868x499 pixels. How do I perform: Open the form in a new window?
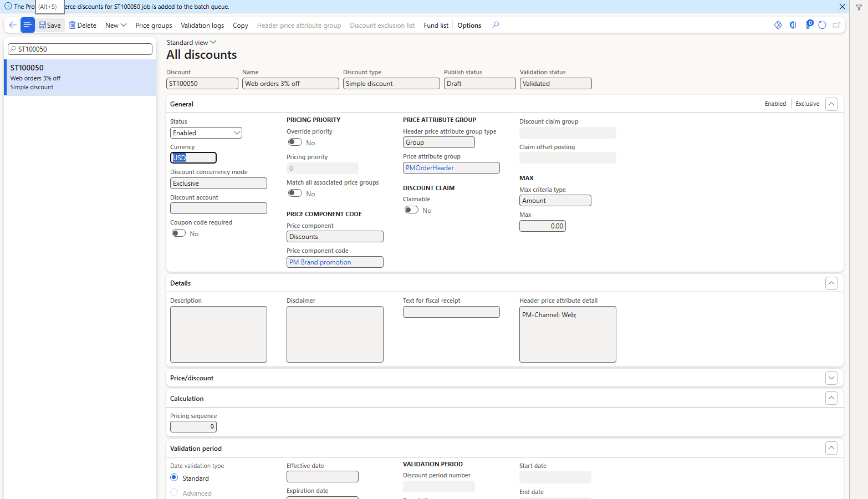[x=837, y=25]
